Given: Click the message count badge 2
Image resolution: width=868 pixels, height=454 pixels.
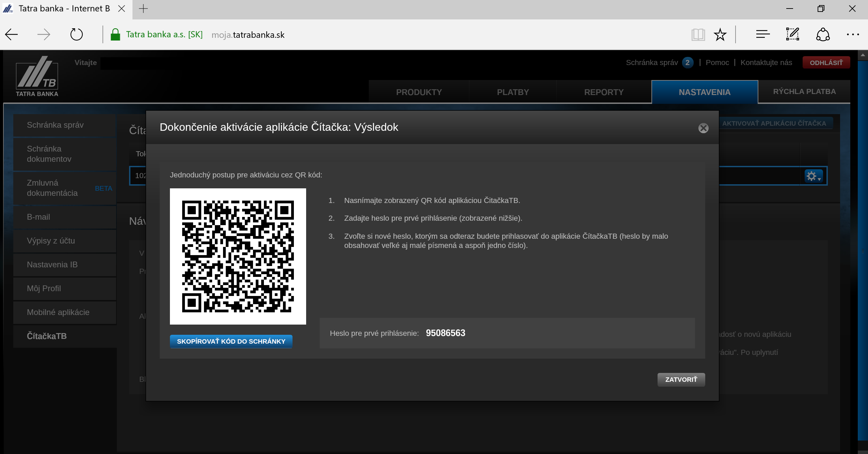Looking at the screenshot, I should click(688, 63).
